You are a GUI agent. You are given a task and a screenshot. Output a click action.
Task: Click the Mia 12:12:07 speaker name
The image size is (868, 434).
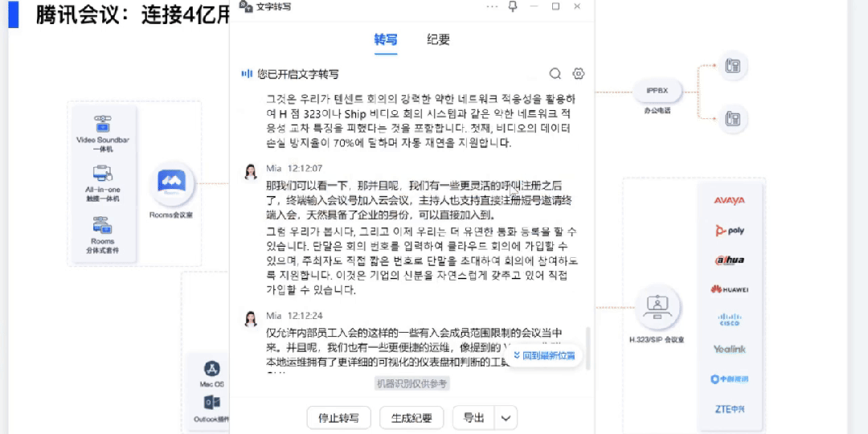click(x=274, y=168)
